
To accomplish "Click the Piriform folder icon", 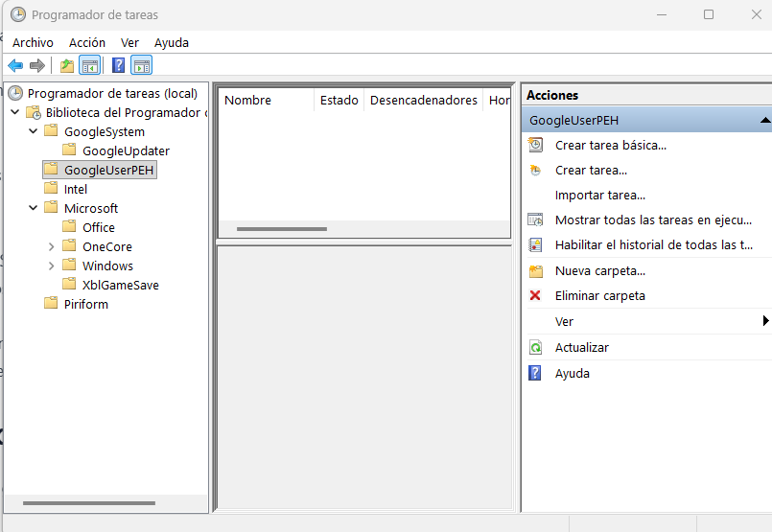I will pyautogui.click(x=51, y=303).
